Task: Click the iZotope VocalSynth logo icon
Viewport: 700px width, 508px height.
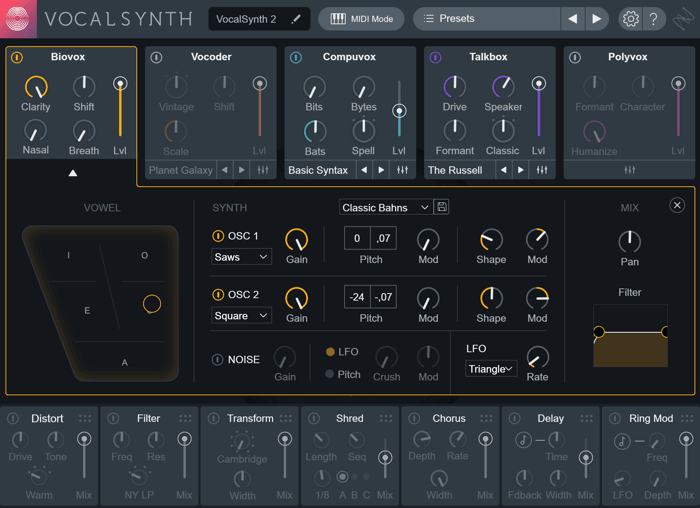Action: point(18,19)
